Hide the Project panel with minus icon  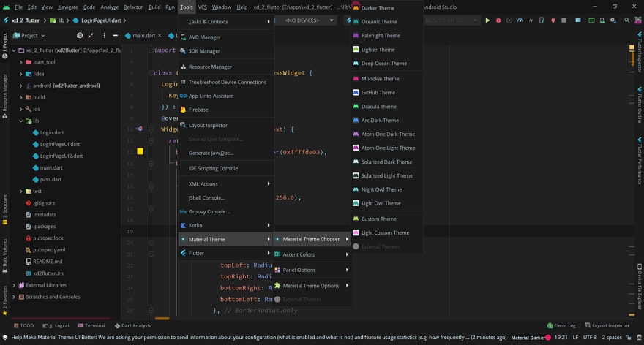point(115,36)
